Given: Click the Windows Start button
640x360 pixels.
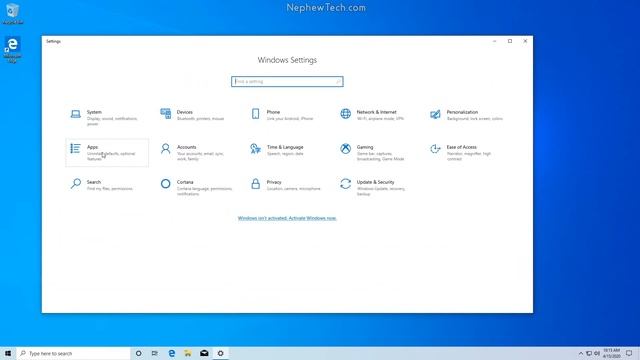Looking at the screenshot, I should pyautogui.click(x=8, y=353).
